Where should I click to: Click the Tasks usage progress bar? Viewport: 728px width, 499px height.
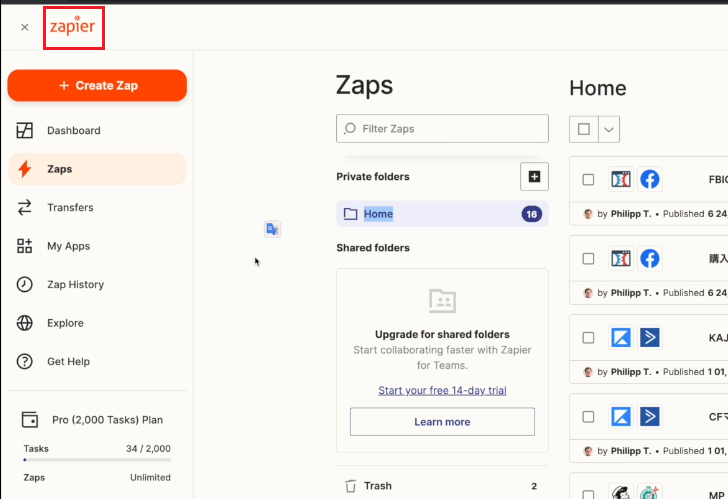(x=97, y=460)
